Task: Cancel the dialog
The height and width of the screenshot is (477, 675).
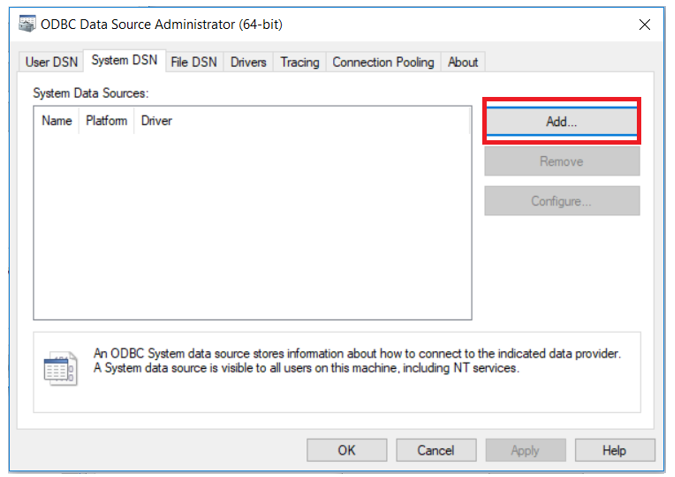Action: tap(436, 450)
